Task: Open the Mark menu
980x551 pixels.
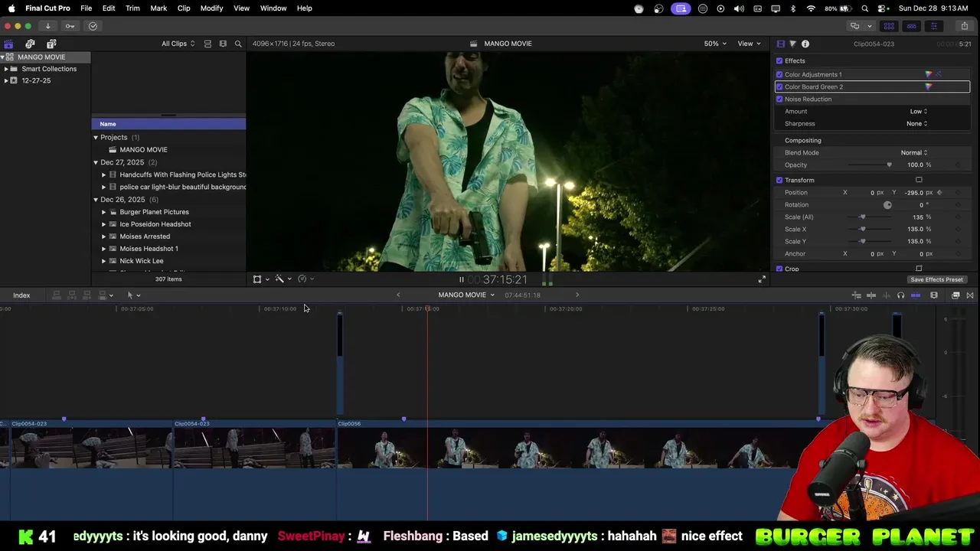Action: tap(158, 8)
